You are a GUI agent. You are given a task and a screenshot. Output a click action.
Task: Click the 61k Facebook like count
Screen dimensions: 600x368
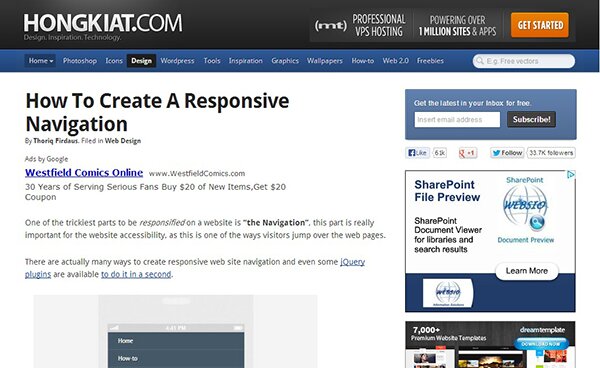point(440,153)
